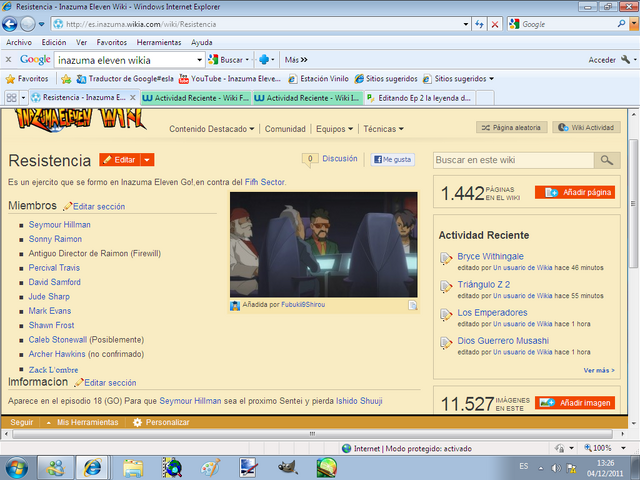This screenshot has height=480, width=640.
Task: Click the image details icon below the picture
Action: pos(412,305)
